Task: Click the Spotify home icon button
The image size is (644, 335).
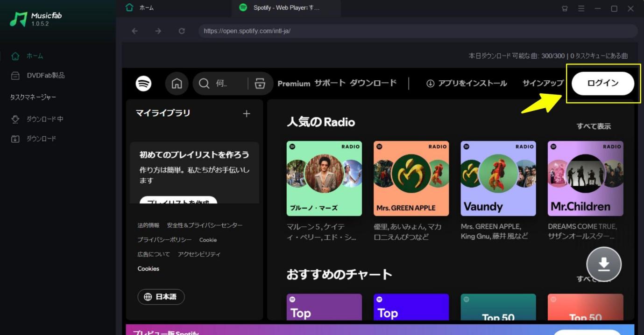Action: pyautogui.click(x=177, y=84)
